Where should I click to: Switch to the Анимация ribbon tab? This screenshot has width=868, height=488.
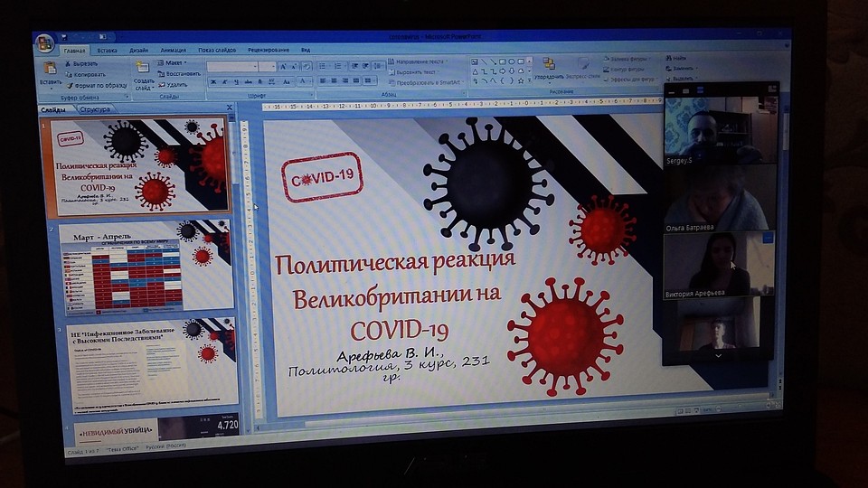point(173,51)
